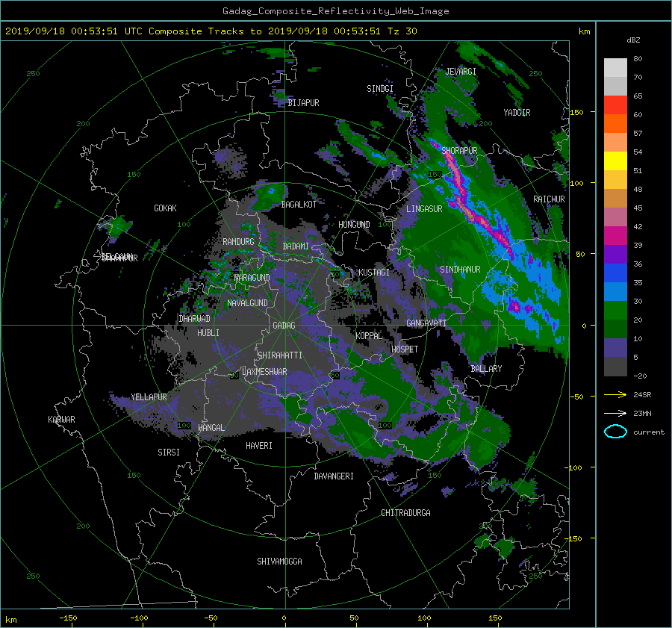
Task: Click the yellow 24SR arrow legend icon
Action: (615, 394)
